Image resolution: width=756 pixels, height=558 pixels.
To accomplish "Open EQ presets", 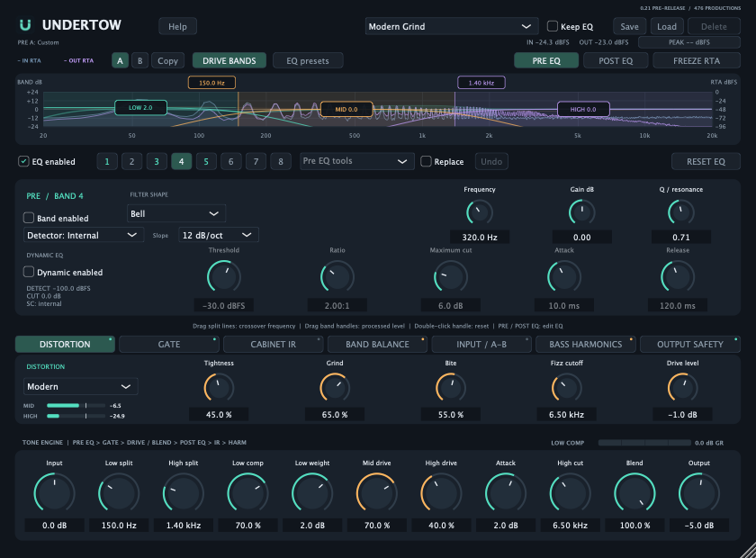I will click(x=308, y=61).
